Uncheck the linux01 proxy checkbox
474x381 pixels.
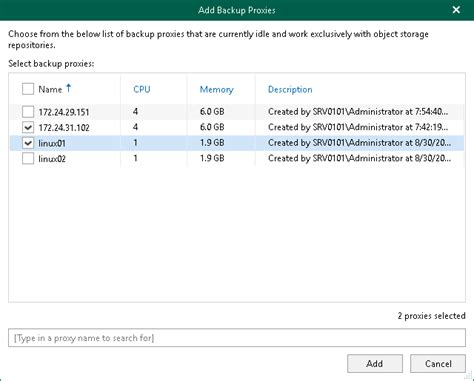[28, 143]
